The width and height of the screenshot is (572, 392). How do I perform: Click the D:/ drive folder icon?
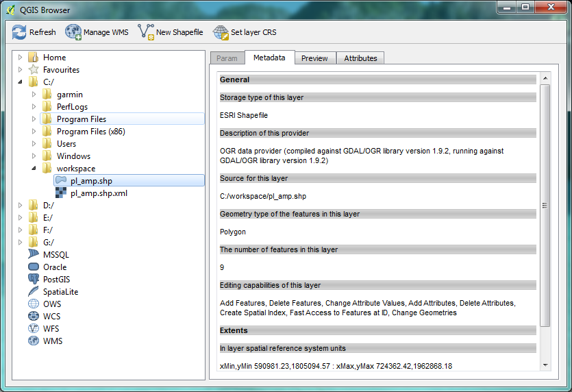(33, 205)
